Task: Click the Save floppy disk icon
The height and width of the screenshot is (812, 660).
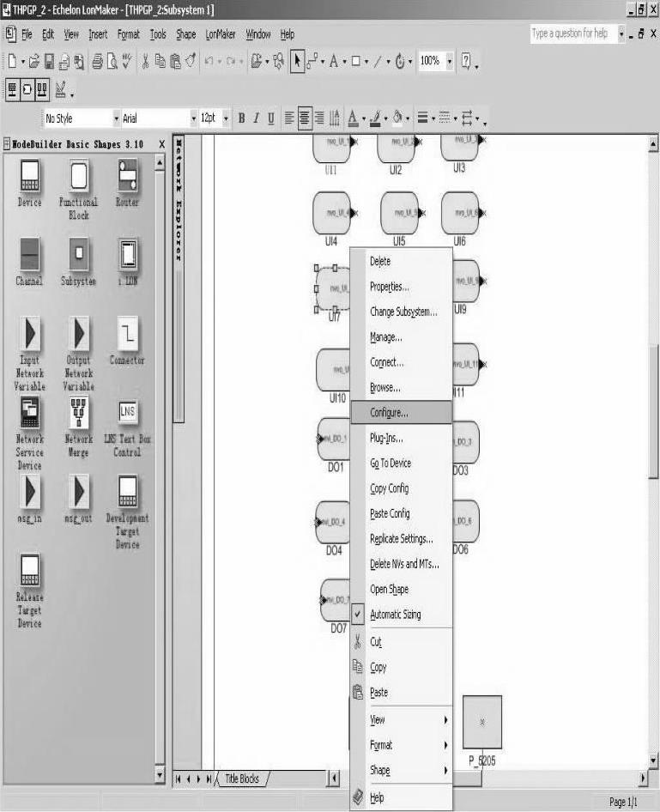Action: (x=49, y=62)
